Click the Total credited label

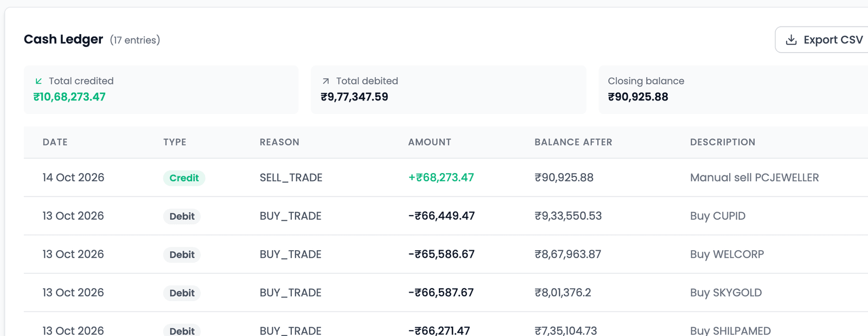[81, 81]
